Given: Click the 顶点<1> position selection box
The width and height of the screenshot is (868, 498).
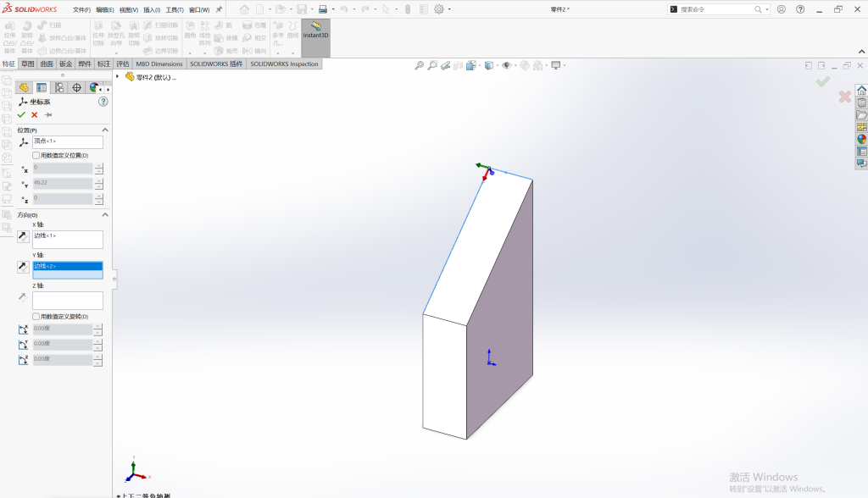Looking at the screenshot, I should pos(68,141).
